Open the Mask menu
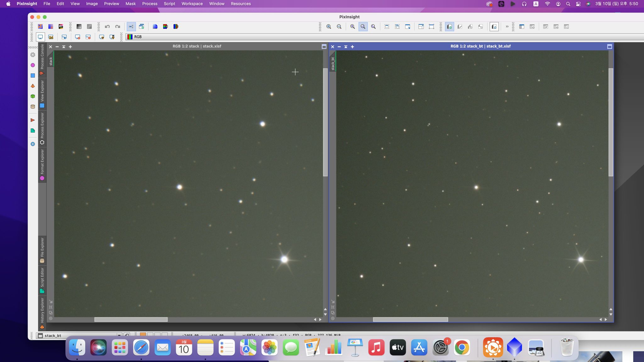The width and height of the screenshot is (644, 362). [130, 4]
